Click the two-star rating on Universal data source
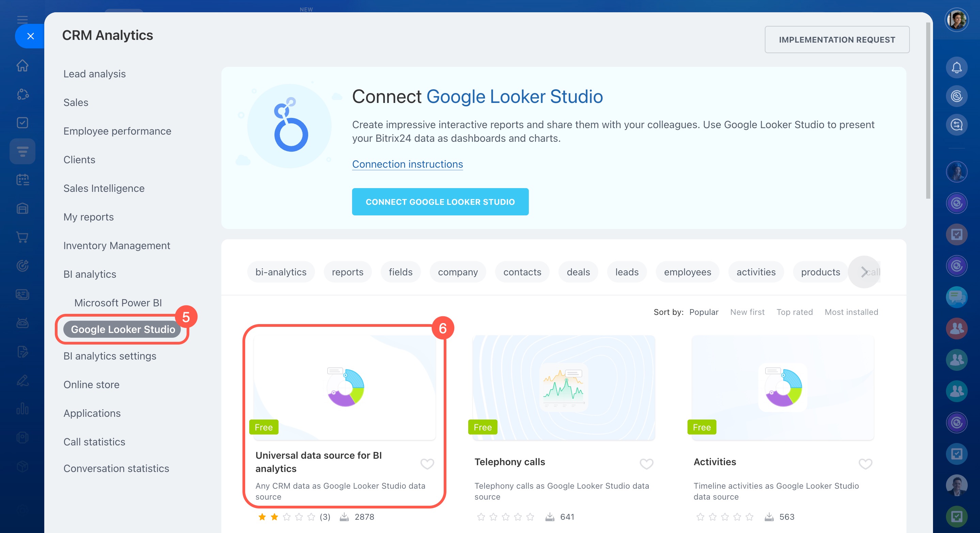 pos(274,517)
